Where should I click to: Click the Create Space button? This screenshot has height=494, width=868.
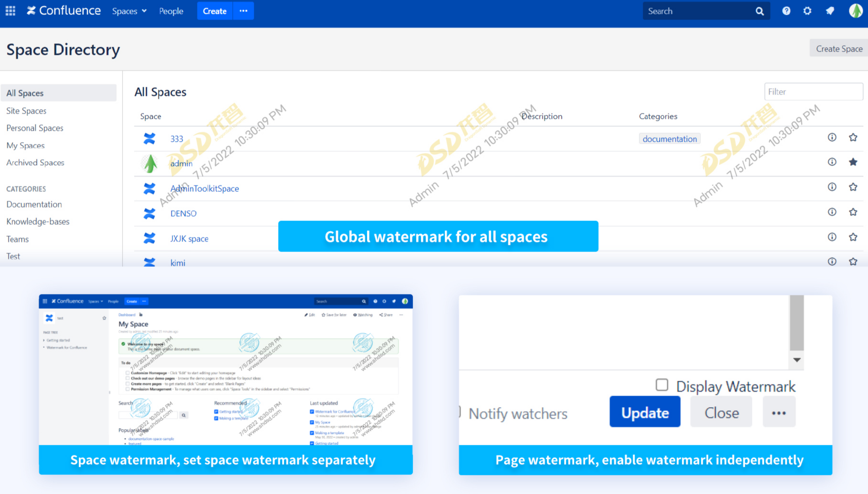pyautogui.click(x=839, y=48)
